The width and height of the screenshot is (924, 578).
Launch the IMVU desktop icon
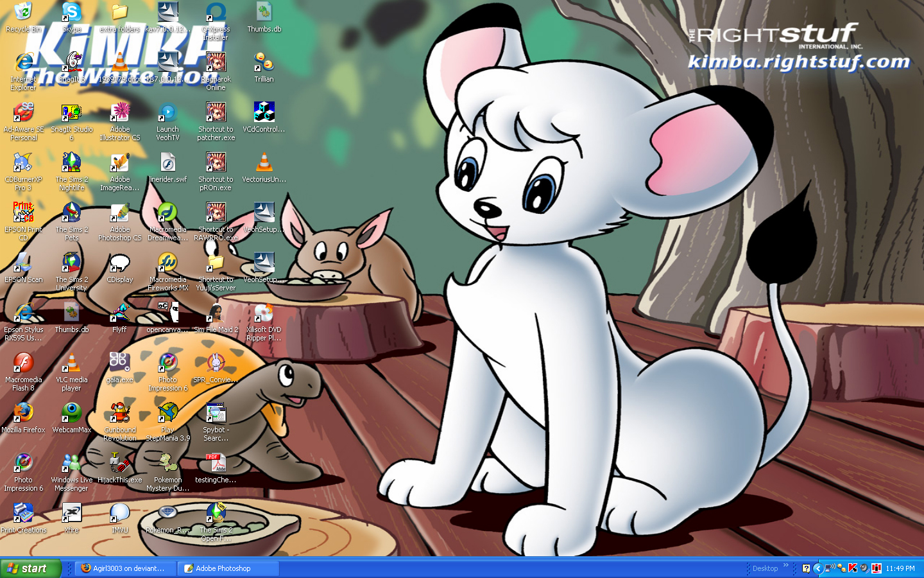119,518
